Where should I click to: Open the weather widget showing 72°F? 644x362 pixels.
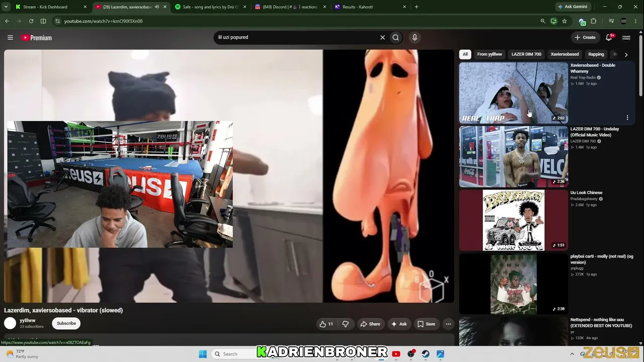(x=23, y=354)
